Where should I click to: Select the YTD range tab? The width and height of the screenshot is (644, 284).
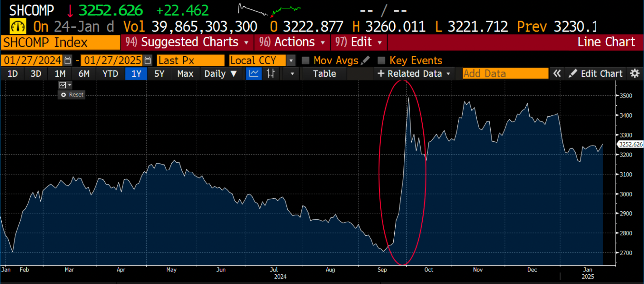[110, 73]
